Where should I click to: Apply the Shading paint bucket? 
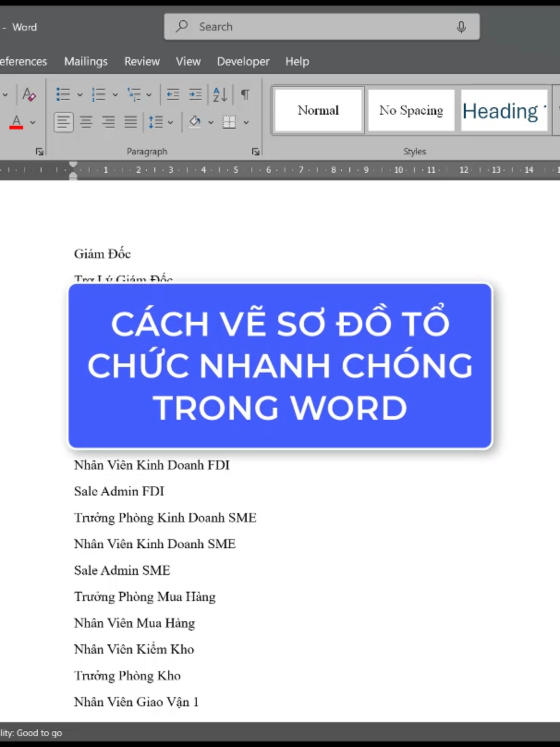(x=195, y=122)
